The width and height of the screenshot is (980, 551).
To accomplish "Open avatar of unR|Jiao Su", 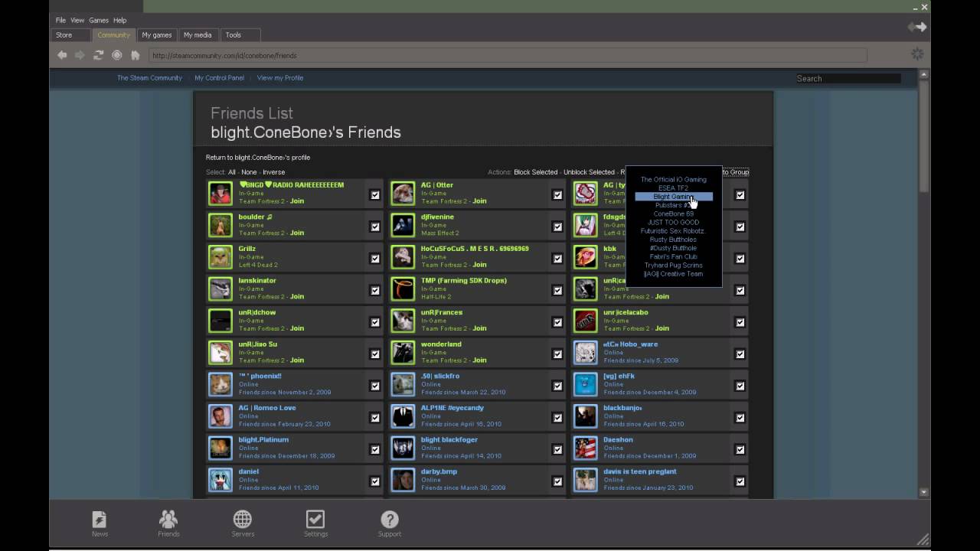I will tap(220, 353).
